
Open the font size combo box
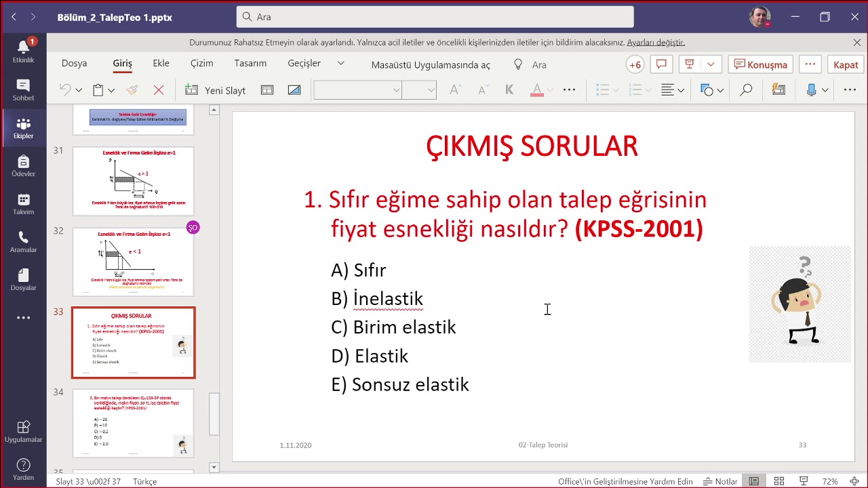pyautogui.click(x=419, y=89)
